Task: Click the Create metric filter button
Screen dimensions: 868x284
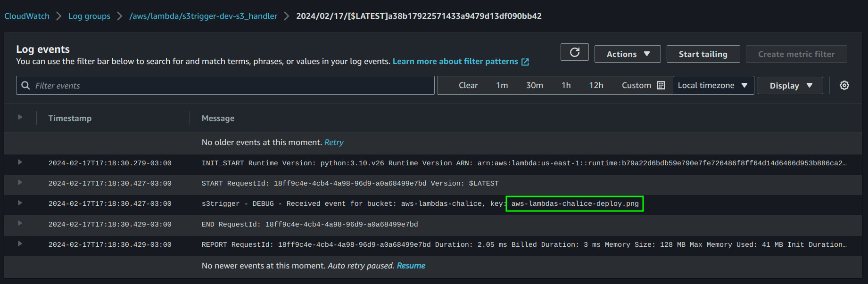Action: pos(796,54)
